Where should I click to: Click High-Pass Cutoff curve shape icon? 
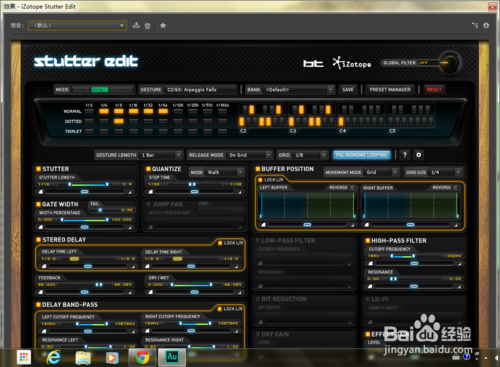pyautogui.click(x=370, y=263)
